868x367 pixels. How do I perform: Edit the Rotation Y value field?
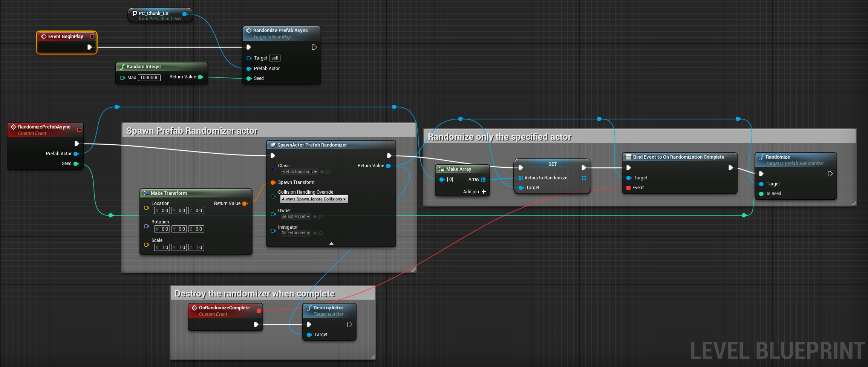pos(179,229)
